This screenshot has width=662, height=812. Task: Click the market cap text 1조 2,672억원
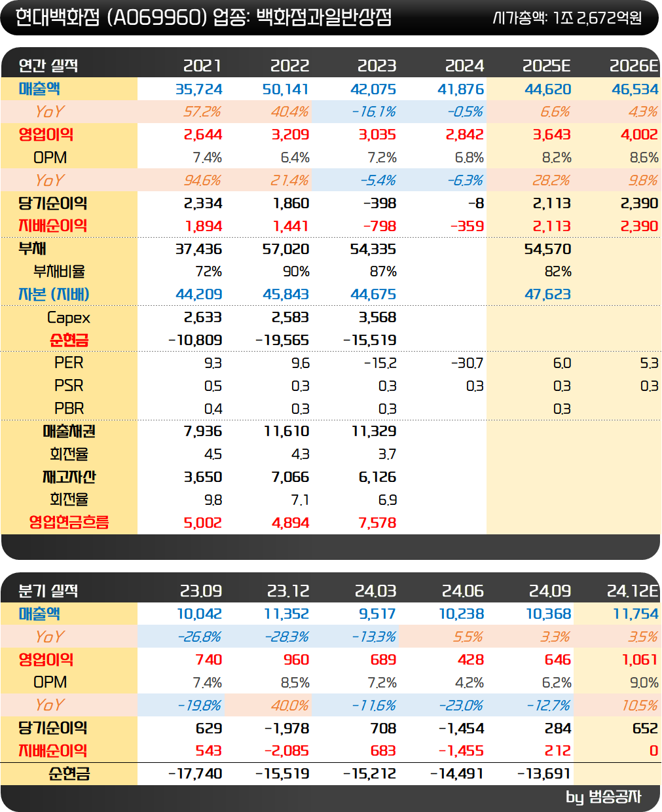coord(598,18)
